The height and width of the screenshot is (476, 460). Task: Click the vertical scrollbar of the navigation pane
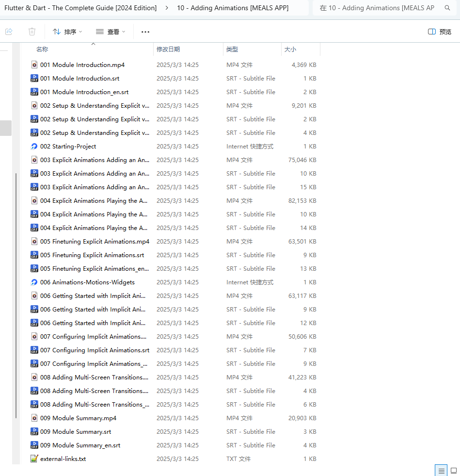point(16,295)
